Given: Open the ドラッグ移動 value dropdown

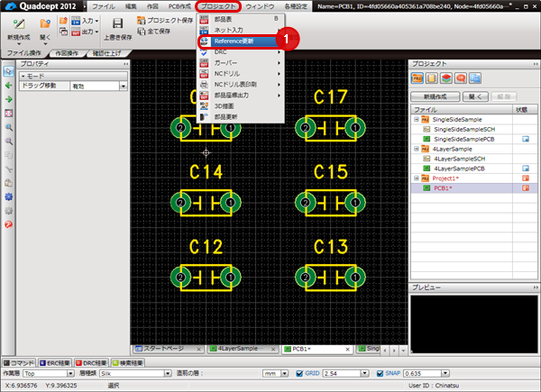Looking at the screenshot, I should click(124, 86).
